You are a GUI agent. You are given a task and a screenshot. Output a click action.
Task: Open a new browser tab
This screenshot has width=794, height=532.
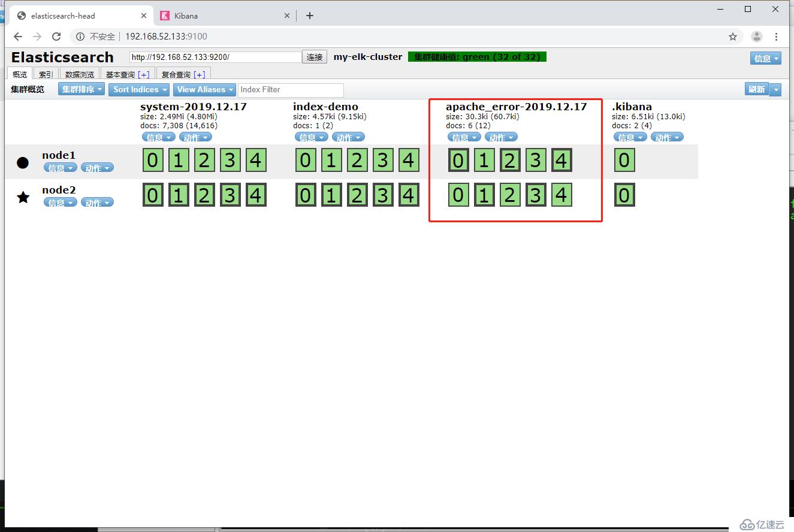[x=310, y=16]
